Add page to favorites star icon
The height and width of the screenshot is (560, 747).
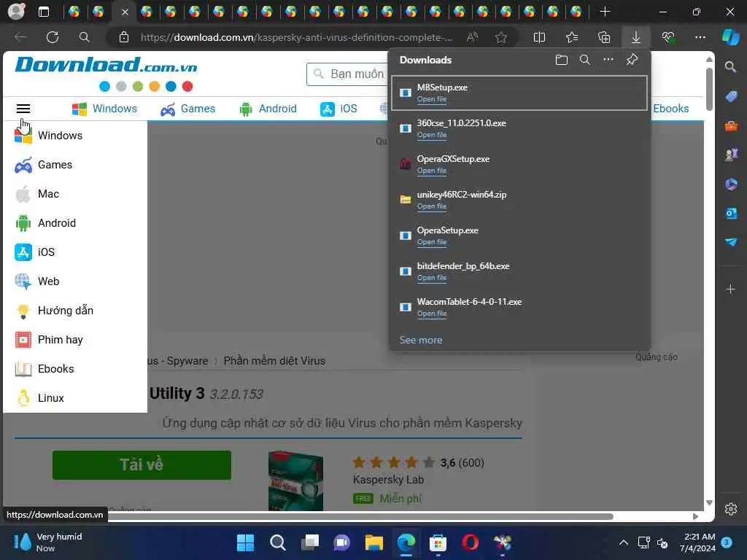tap(500, 37)
